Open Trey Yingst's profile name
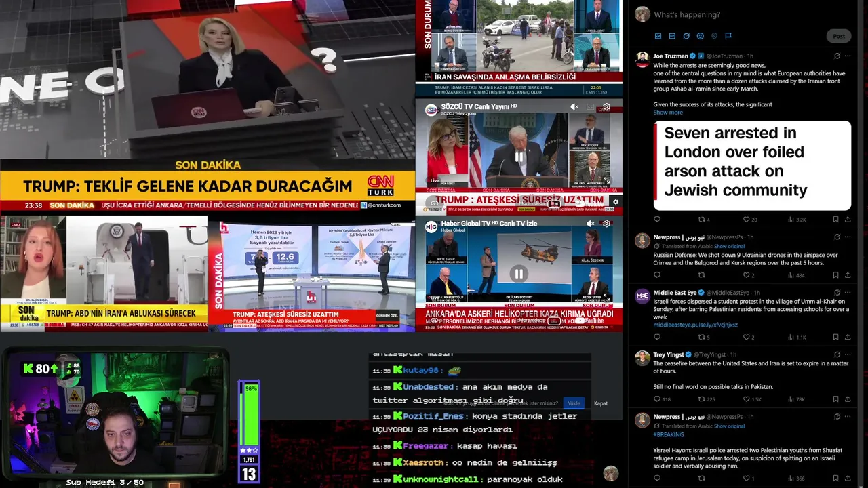The width and height of the screenshot is (868, 488). click(x=668, y=354)
